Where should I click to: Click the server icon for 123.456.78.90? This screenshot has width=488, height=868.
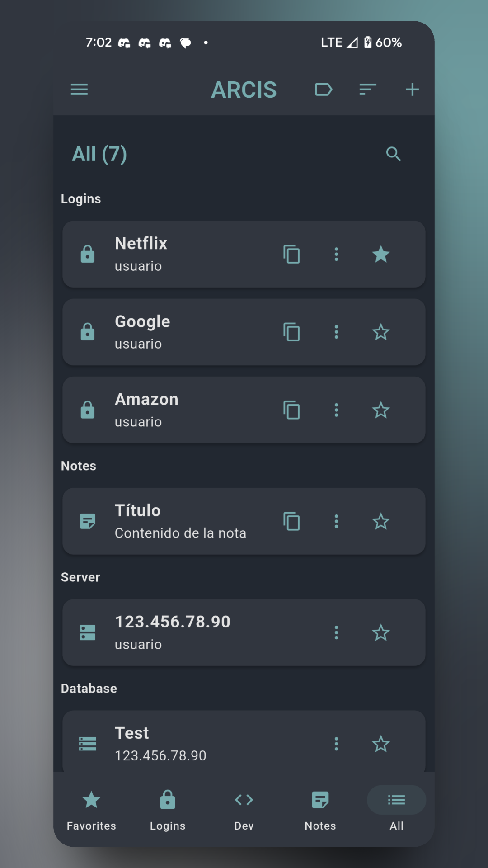click(x=88, y=632)
